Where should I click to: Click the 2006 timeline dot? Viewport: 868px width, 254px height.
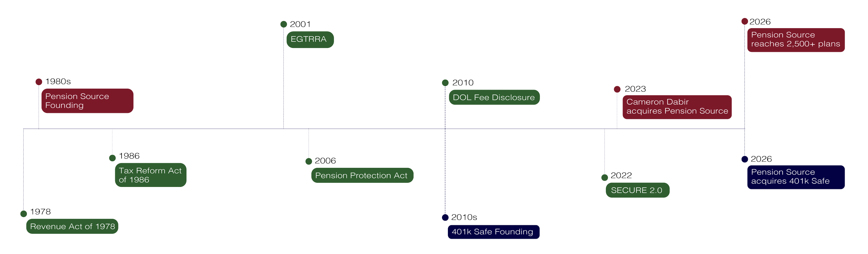309,161
